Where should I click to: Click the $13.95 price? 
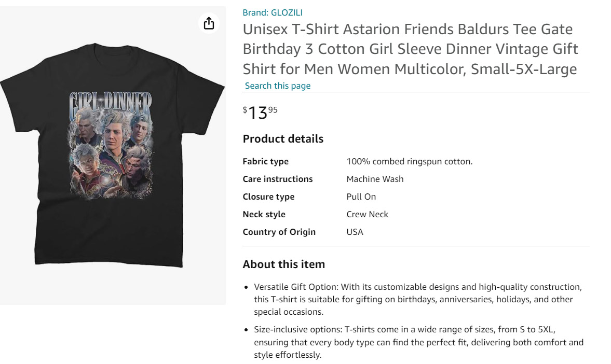(x=260, y=112)
